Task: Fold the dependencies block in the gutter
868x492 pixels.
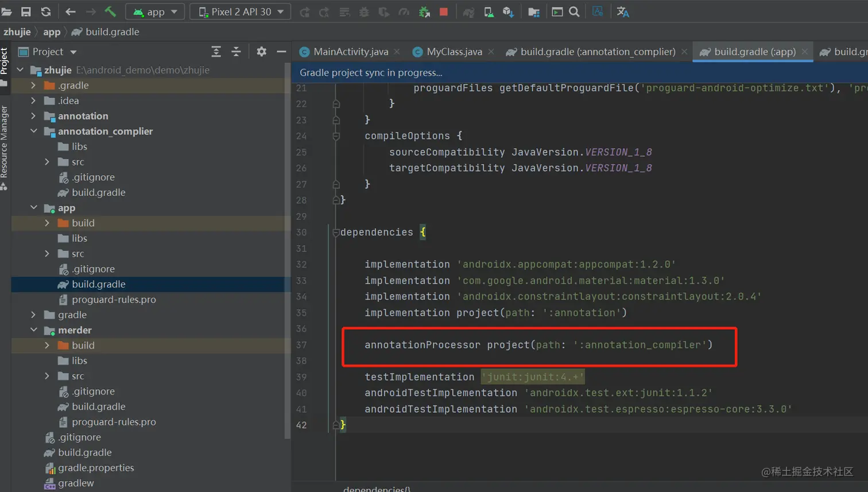Action: coord(336,233)
